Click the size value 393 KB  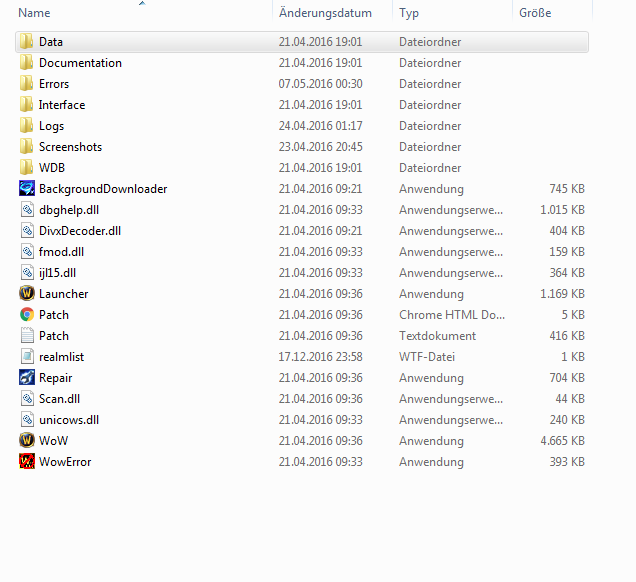click(x=567, y=462)
